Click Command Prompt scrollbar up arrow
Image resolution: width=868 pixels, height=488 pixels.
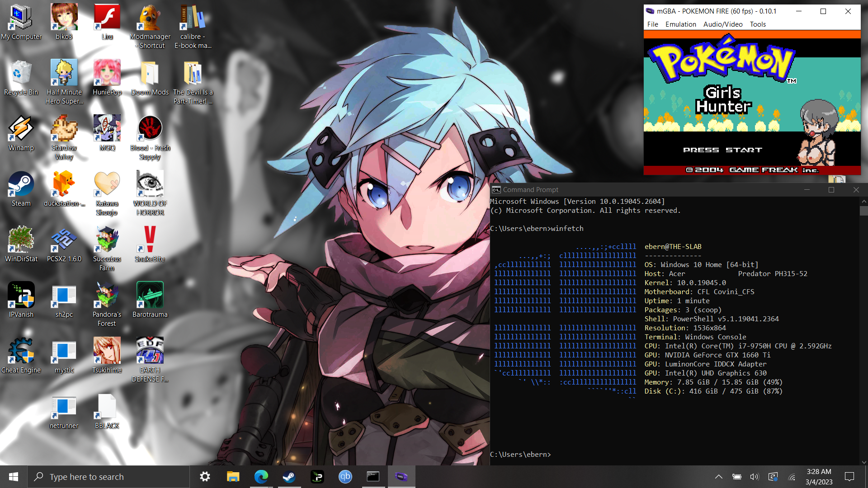pos(864,202)
